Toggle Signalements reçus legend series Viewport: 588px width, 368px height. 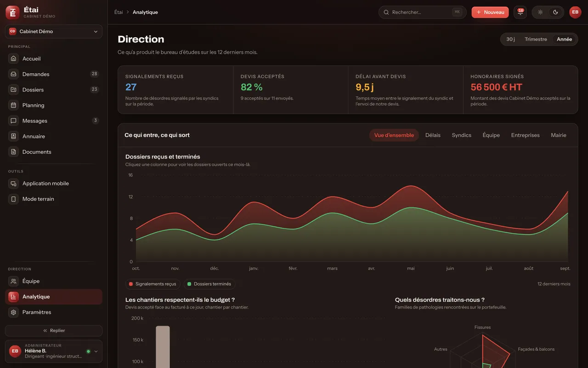(x=153, y=284)
